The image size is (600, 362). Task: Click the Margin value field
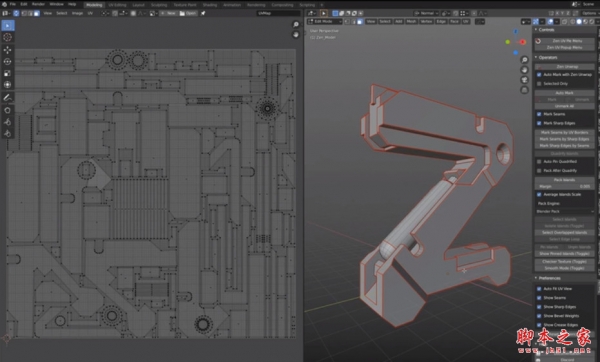click(x=565, y=186)
